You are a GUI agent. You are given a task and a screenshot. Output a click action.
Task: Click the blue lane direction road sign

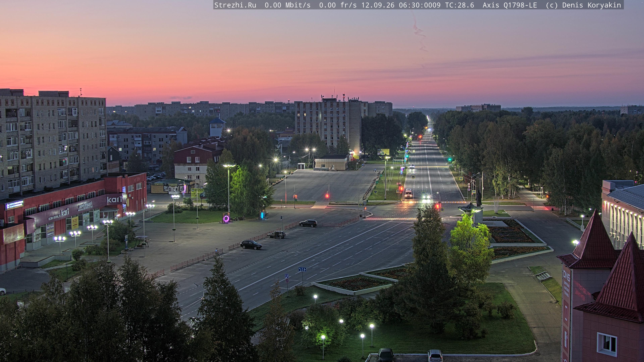pyautogui.click(x=302, y=269)
